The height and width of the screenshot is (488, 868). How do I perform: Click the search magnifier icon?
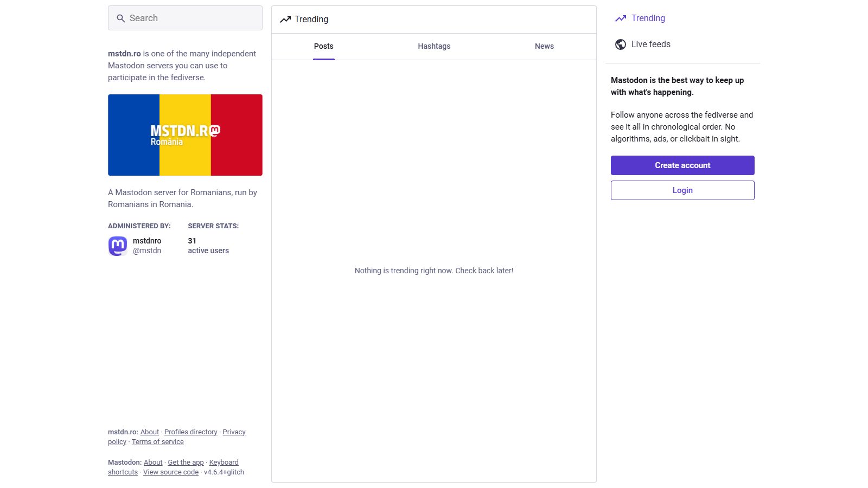coord(121,18)
